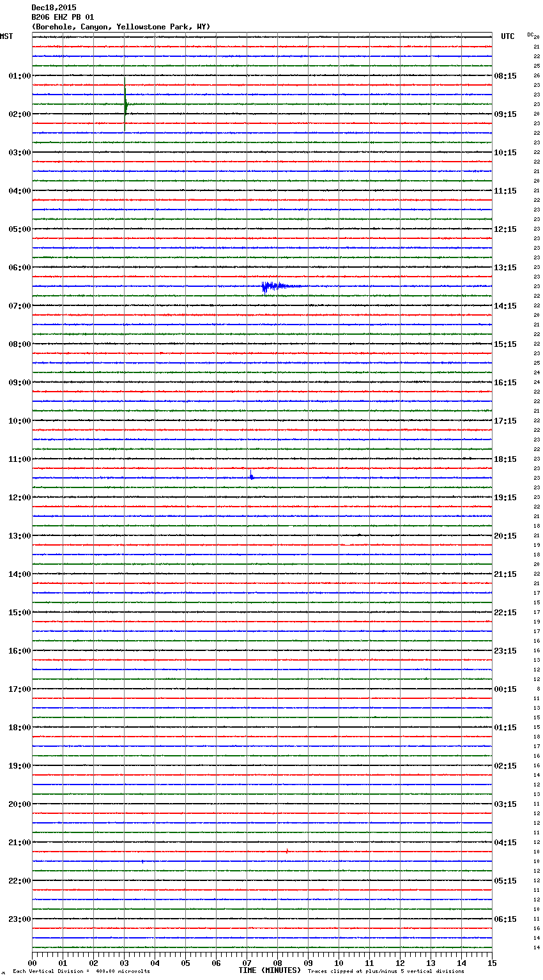This screenshot has height=980, width=543.
Task: Click the 06:15 UTC row label
Action: [505, 919]
